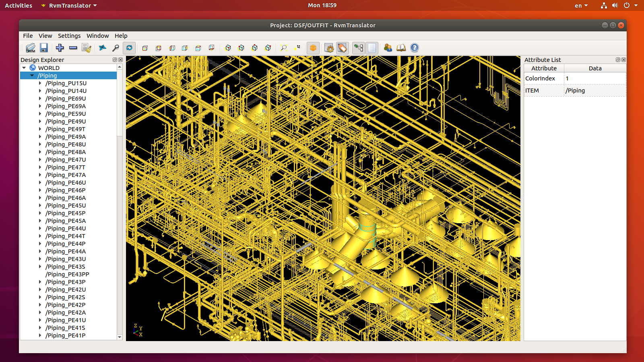The height and width of the screenshot is (362, 644).
Task: Expand the /Piping_PE49A tree node
Action: (40, 137)
